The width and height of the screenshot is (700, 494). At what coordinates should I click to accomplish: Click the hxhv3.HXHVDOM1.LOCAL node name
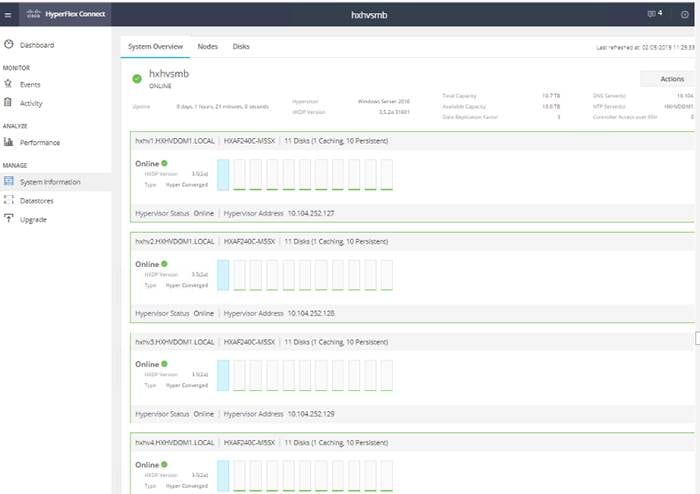175,342
